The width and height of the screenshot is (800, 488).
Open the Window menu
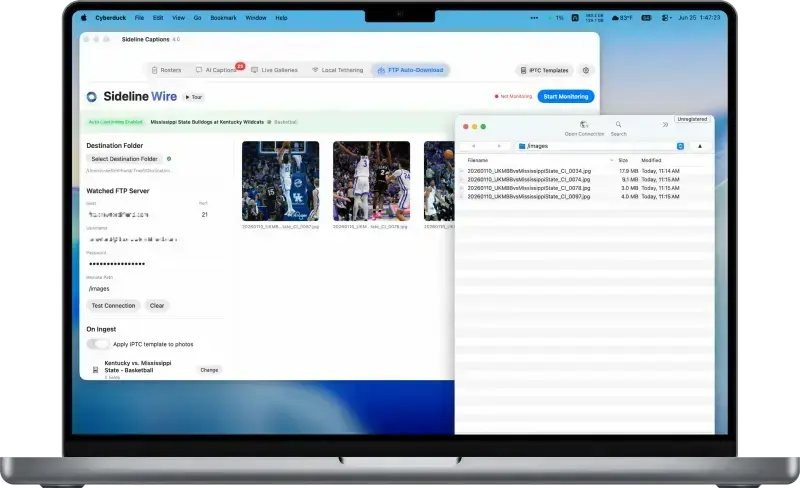pyautogui.click(x=256, y=18)
